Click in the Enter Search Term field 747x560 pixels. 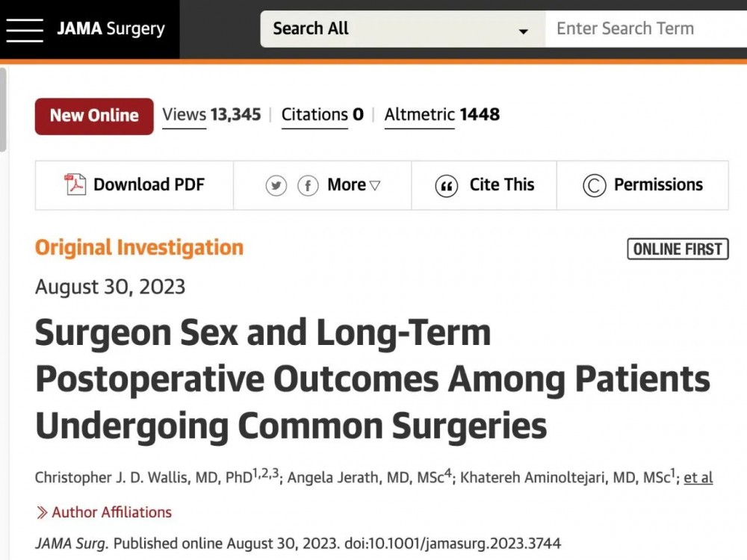(646, 29)
